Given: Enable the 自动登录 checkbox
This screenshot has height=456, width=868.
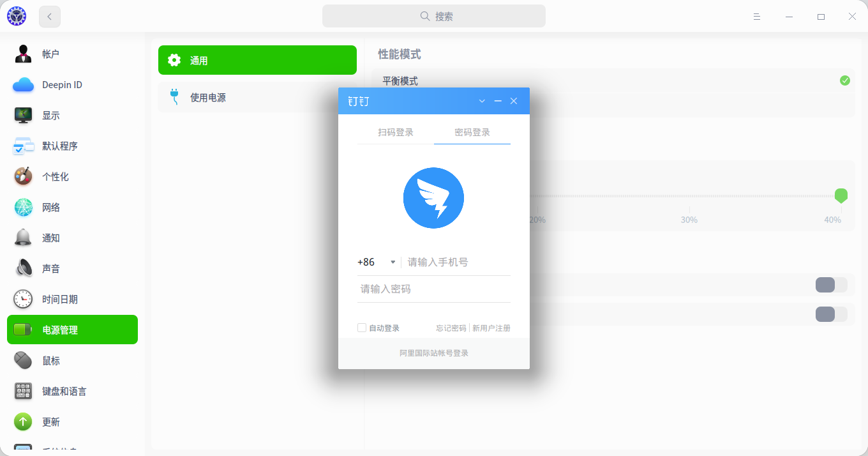Looking at the screenshot, I should tap(362, 328).
